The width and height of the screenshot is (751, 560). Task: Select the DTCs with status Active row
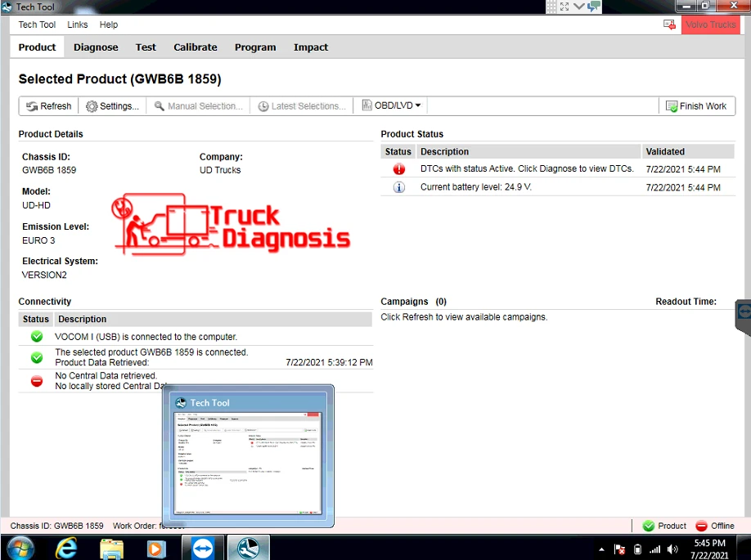pos(557,169)
